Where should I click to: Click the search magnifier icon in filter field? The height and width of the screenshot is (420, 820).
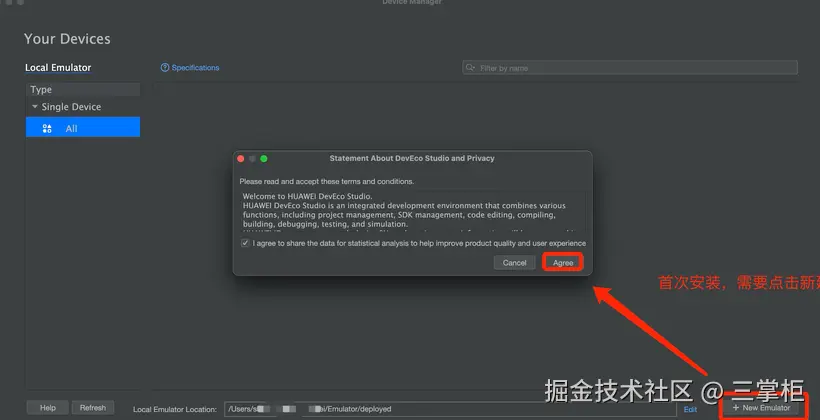470,67
